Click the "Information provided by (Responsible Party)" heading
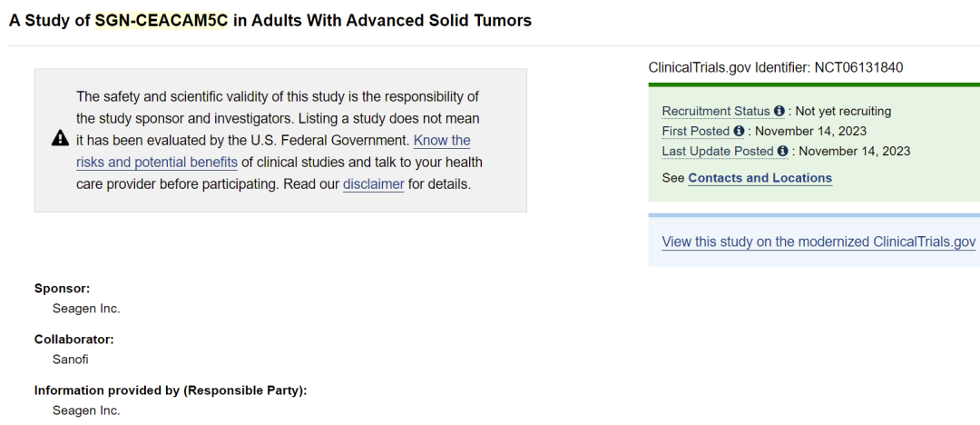Viewport: 980px width, 425px height. (x=171, y=390)
